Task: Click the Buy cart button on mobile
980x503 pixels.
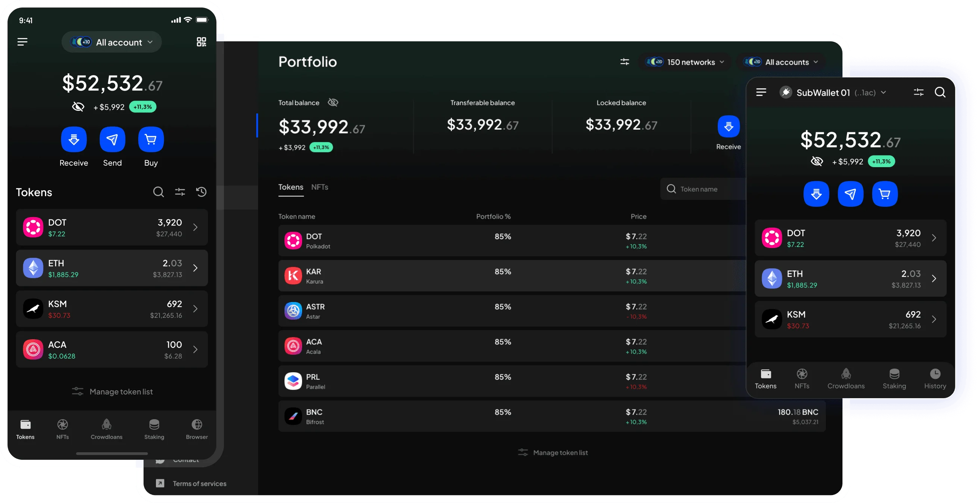Action: click(151, 139)
